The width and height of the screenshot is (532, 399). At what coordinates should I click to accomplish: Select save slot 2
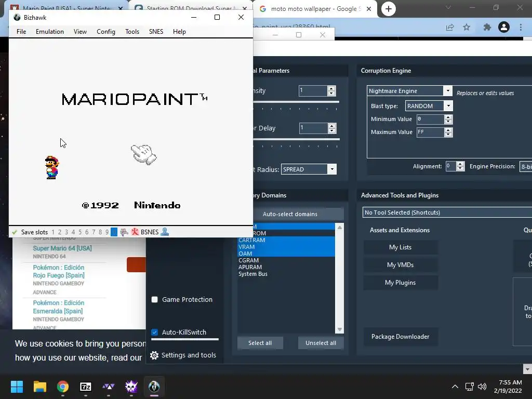click(x=60, y=232)
